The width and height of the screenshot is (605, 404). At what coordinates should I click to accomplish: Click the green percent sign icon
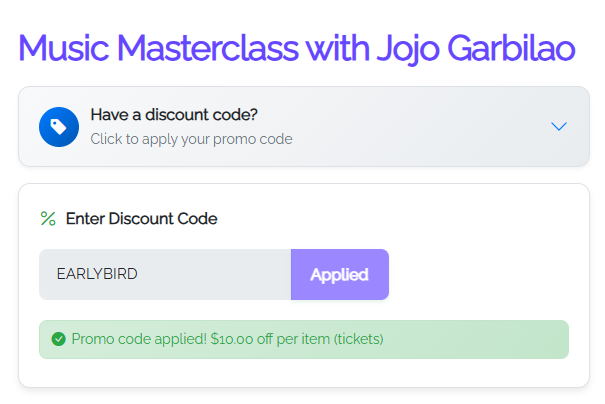pyautogui.click(x=48, y=219)
